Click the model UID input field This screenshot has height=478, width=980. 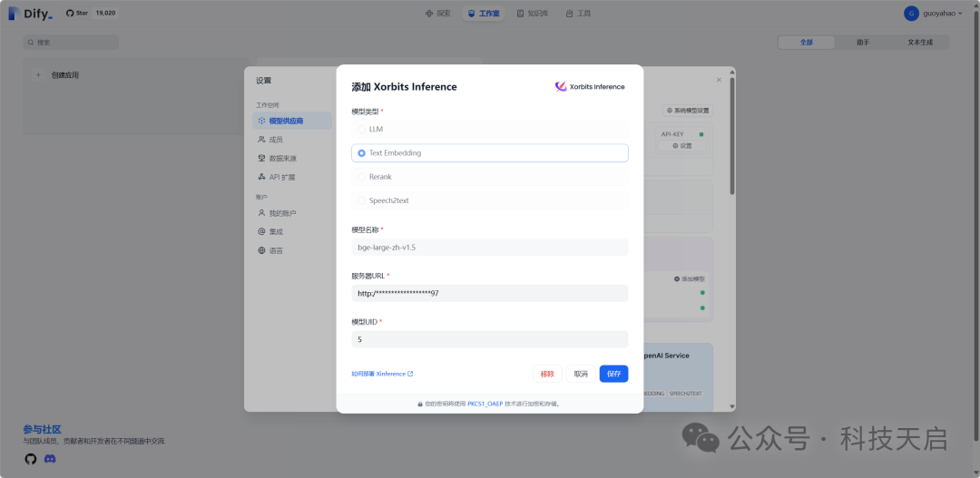(x=489, y=339)
